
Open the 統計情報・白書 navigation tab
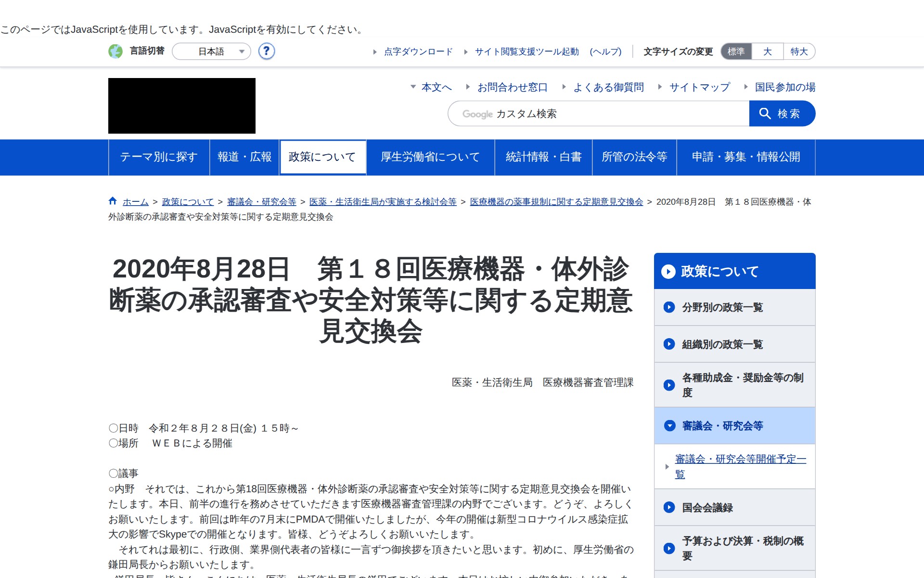(x=543, y=157)
